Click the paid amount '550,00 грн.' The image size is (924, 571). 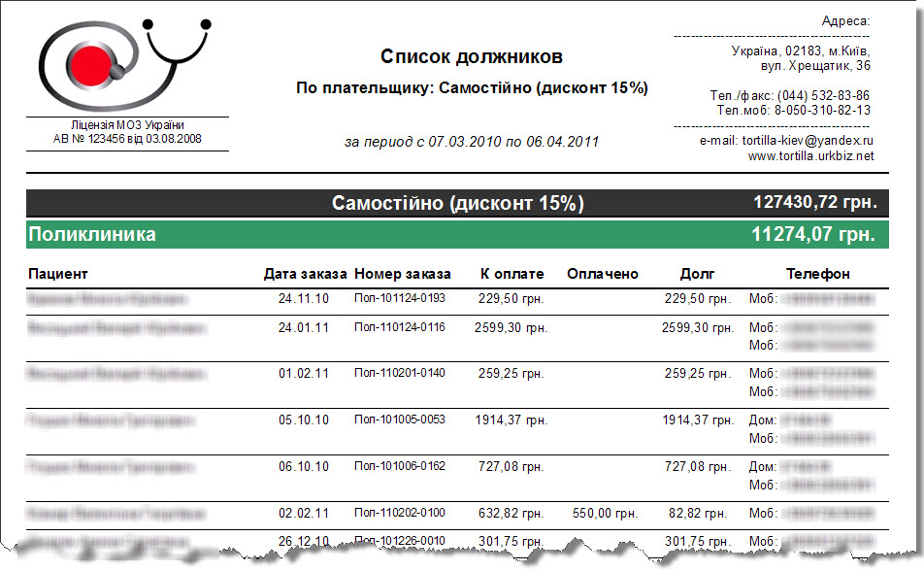(x=606, y=513)
